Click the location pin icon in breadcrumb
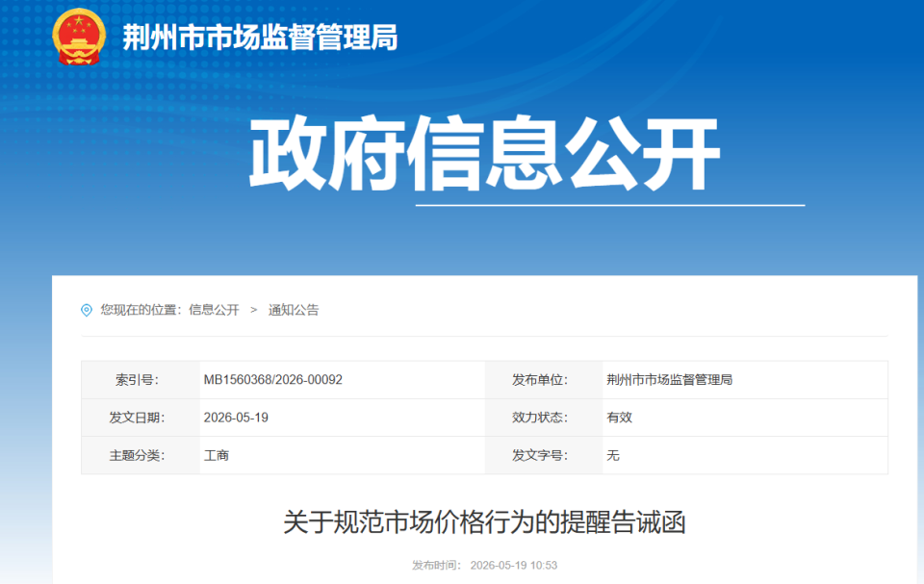Screen dimensions: 924x584 click(87, 310)
